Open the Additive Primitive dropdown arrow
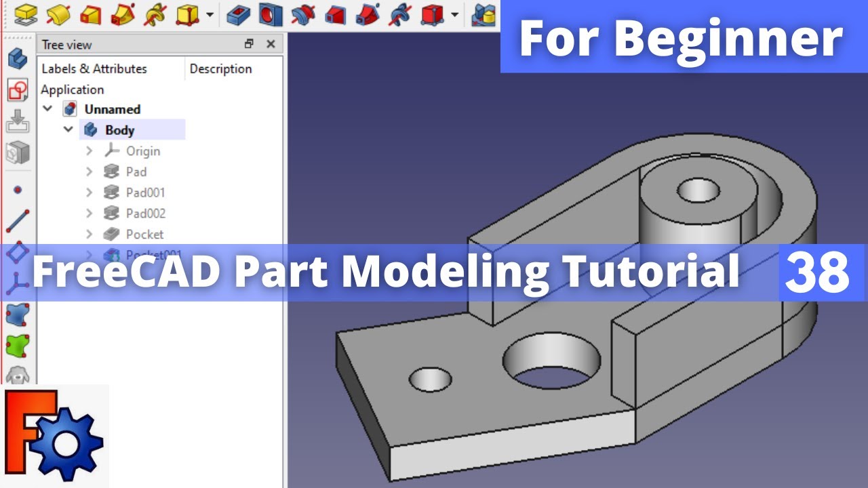The width and height of the screenshot is (868, 488). tap(210, 14)
